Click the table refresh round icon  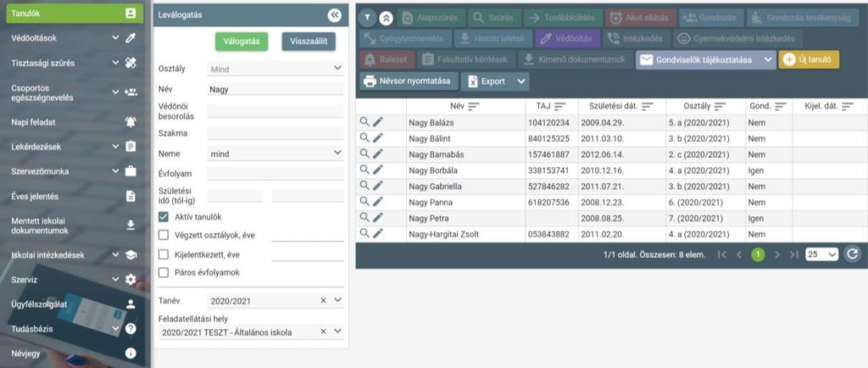pos(853,254)
